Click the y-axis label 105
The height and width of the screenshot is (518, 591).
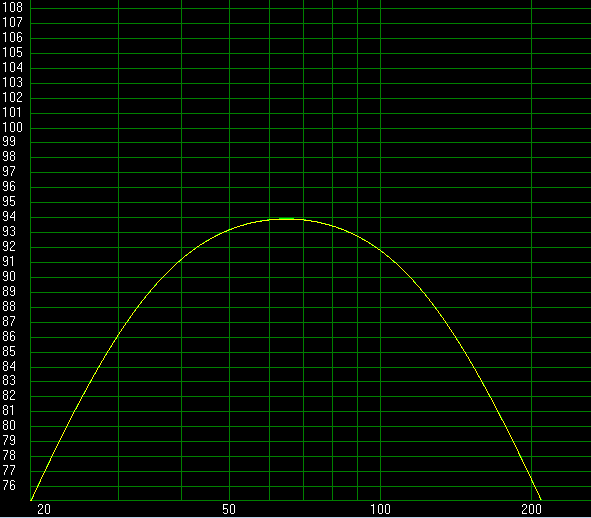click(x=12, y=52)
